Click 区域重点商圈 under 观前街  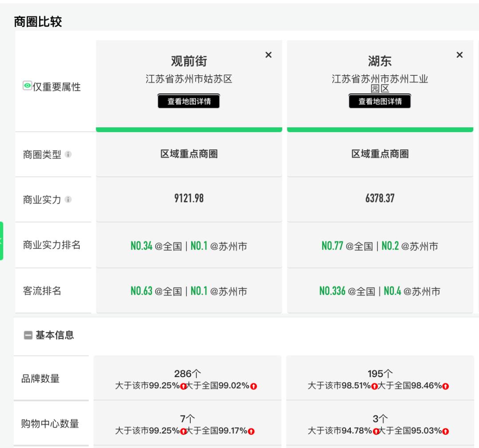189,154
